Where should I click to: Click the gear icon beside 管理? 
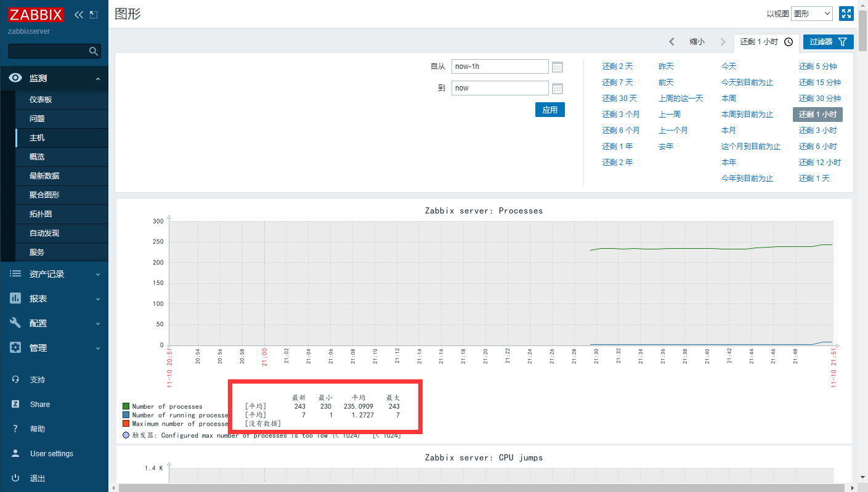(15, 348)
